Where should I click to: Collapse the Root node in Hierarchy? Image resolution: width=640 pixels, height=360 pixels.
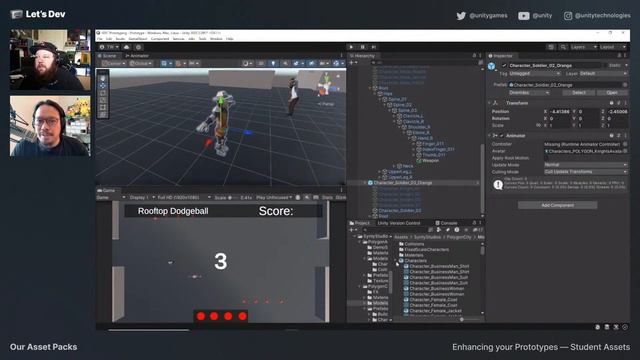pyautogui.click(x=370, y=88)
